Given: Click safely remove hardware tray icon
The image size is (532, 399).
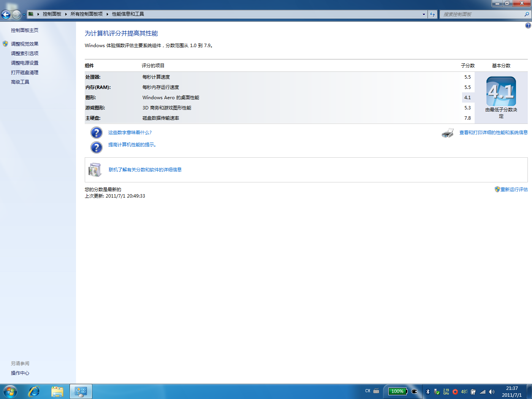Looking at the screenshot, I should coord(437,392).
